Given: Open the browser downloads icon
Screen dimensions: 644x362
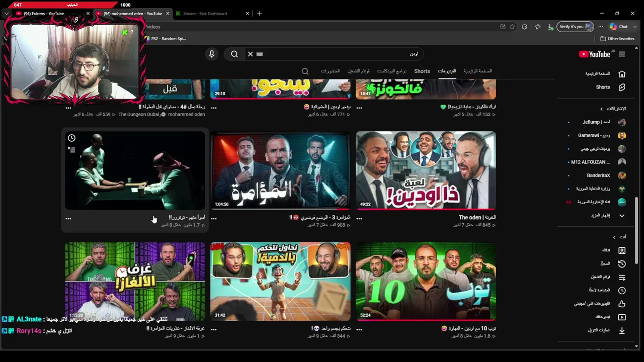Looking at the screenshot, I should coord(550,27).
